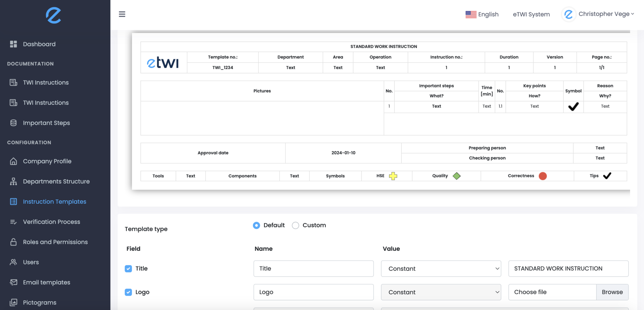
Task: Click the Departments Structure hierarchy icon
Action: point(13,181)
